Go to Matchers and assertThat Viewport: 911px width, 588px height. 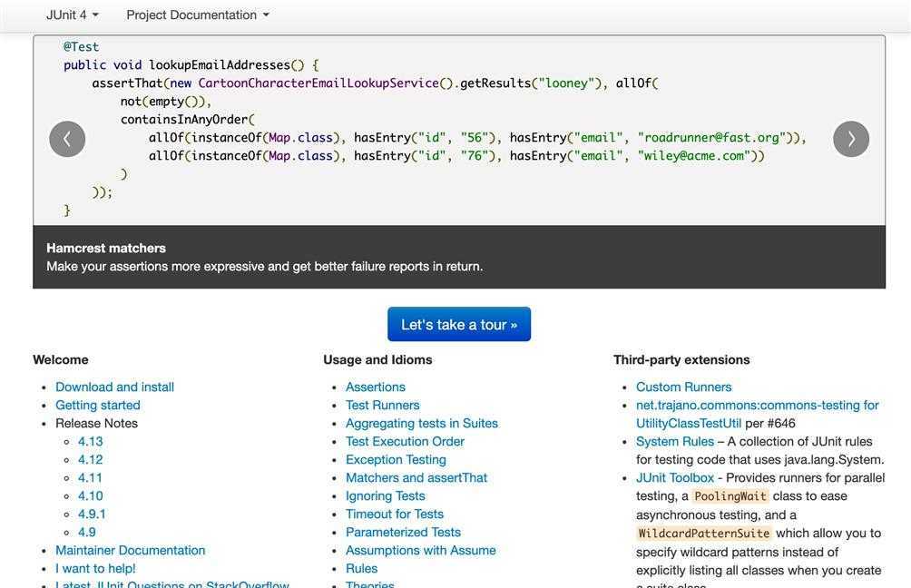point(416,477)
